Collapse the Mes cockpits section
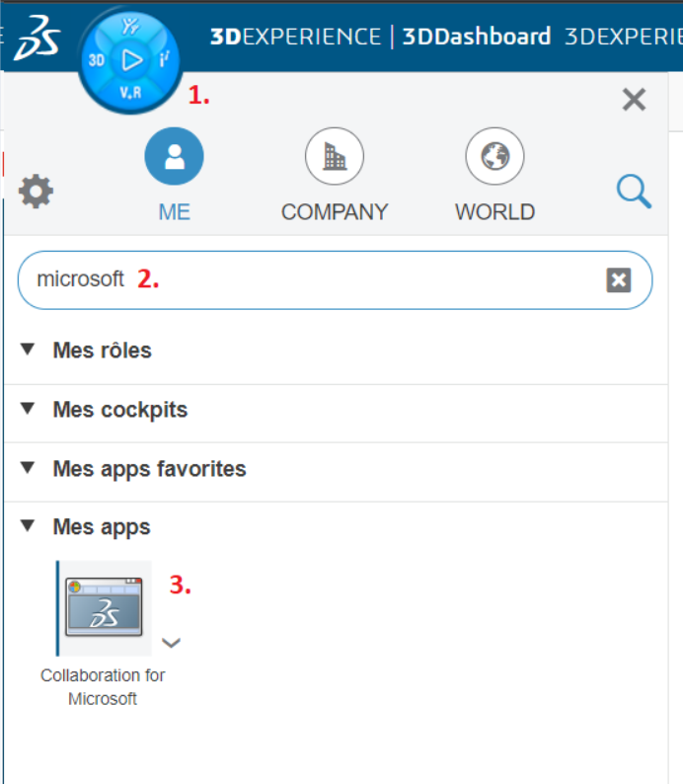The height and width of the screenshot is (784, 683). click(x=28, y=409)
